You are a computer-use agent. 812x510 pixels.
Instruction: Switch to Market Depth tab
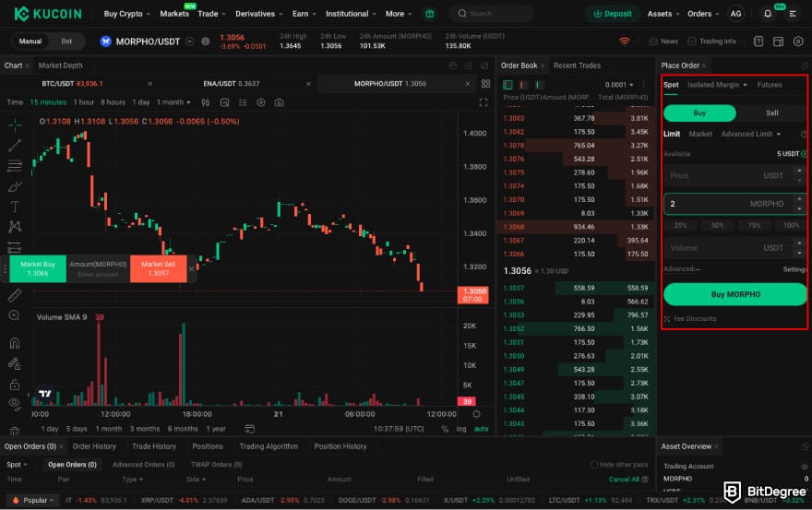60,65
